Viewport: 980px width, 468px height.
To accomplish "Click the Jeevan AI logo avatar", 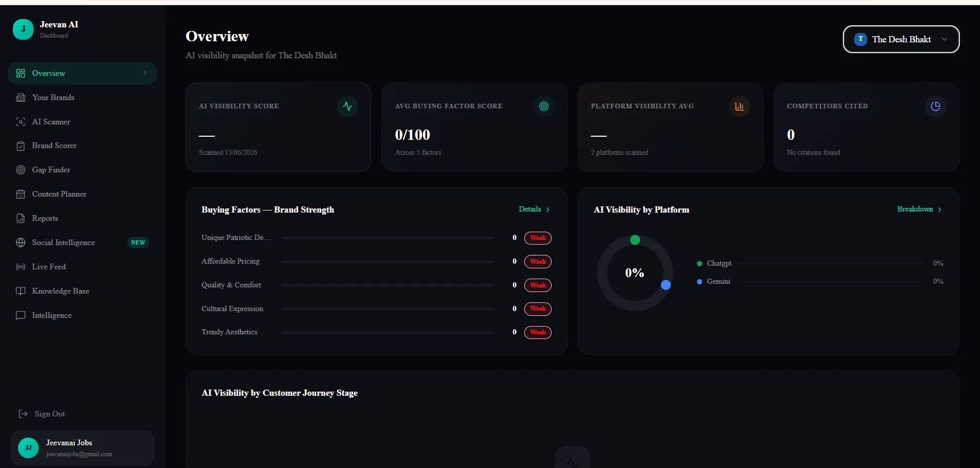I will [23, 29].
